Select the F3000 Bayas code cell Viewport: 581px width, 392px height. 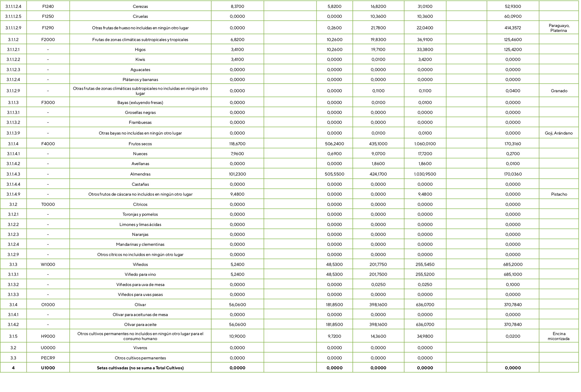click(48, 102)
